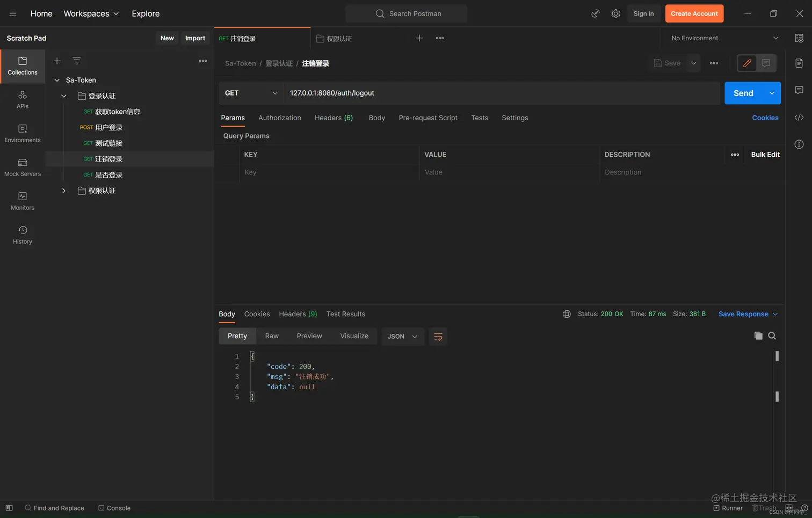Open the History sidebar panel
Viewport: 812px width, 518px height.
tap(23, 235)
